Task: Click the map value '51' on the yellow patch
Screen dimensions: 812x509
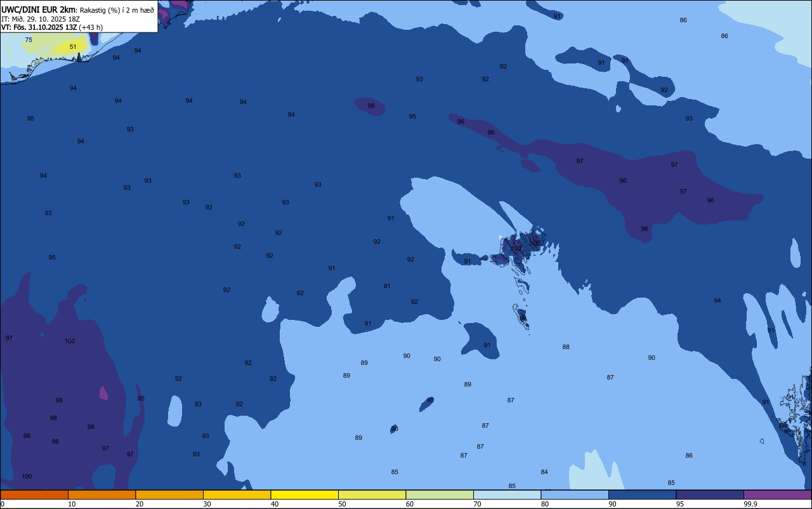Action: [x=73, y=47]
